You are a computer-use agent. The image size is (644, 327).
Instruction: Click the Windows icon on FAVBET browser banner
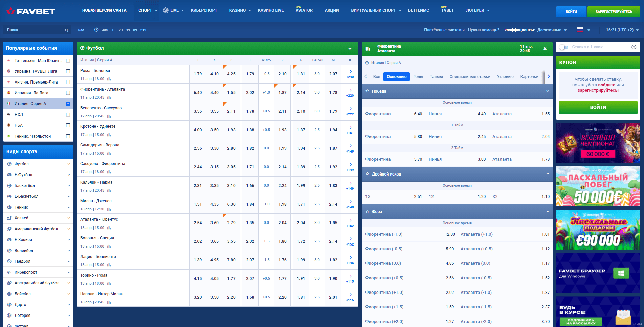point(621,273)
